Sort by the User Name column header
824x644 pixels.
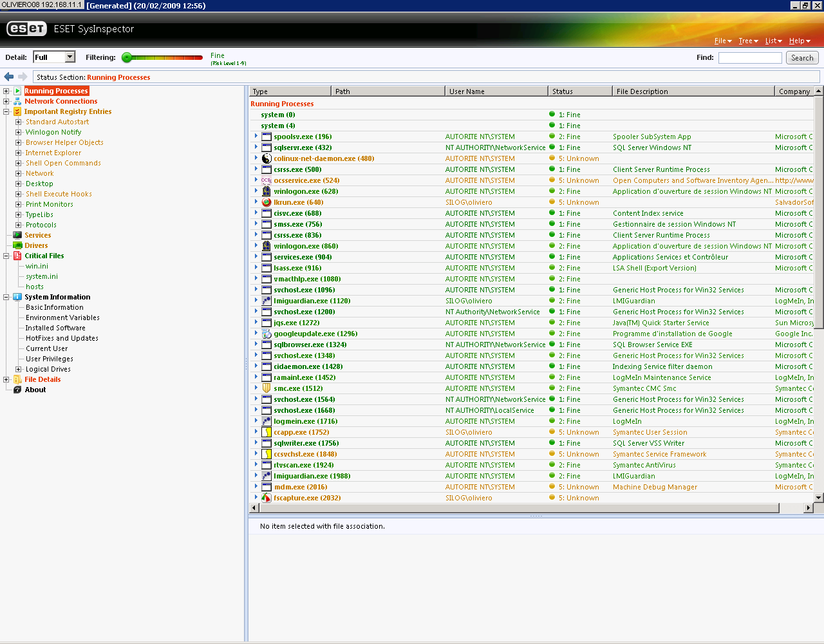(496, 91)
